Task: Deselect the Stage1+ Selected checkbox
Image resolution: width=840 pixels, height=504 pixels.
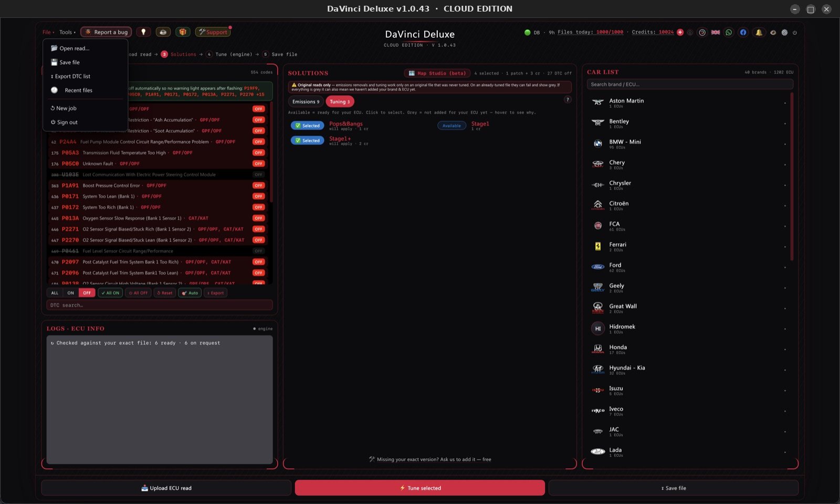Action: [307, 140]
